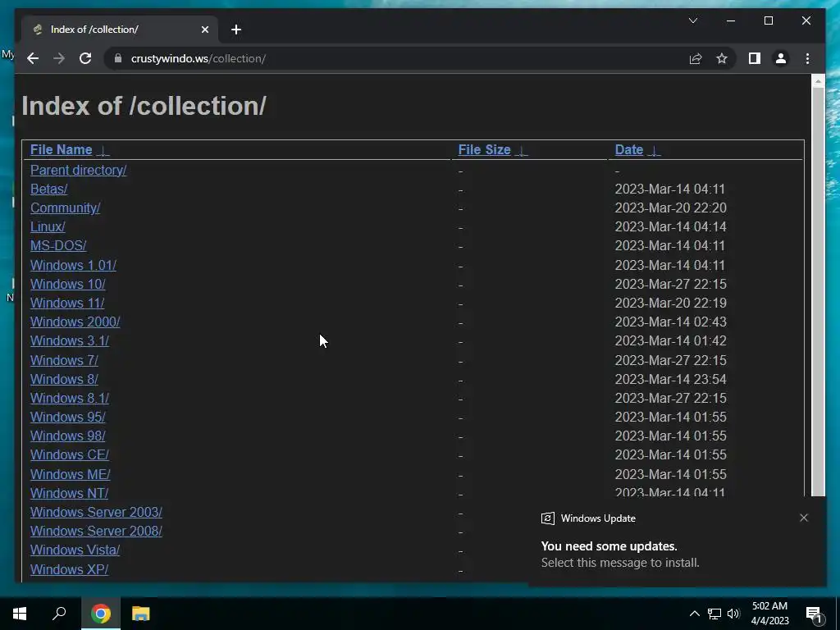Sort by Date column

(x=629, y=150)
